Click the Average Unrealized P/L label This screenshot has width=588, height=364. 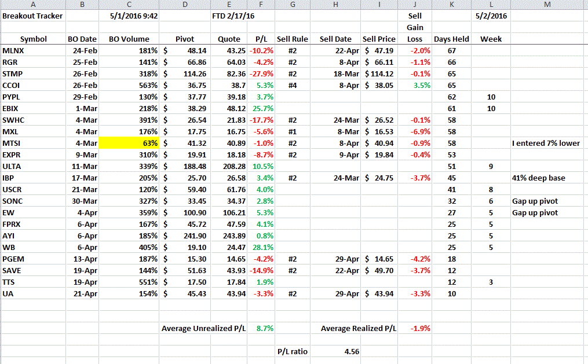[203, 329]
